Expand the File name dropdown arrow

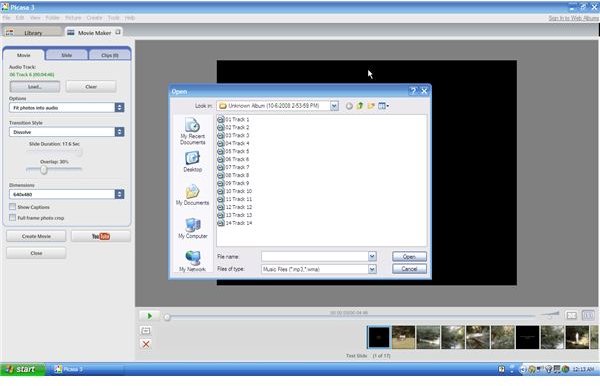[372, 256]
